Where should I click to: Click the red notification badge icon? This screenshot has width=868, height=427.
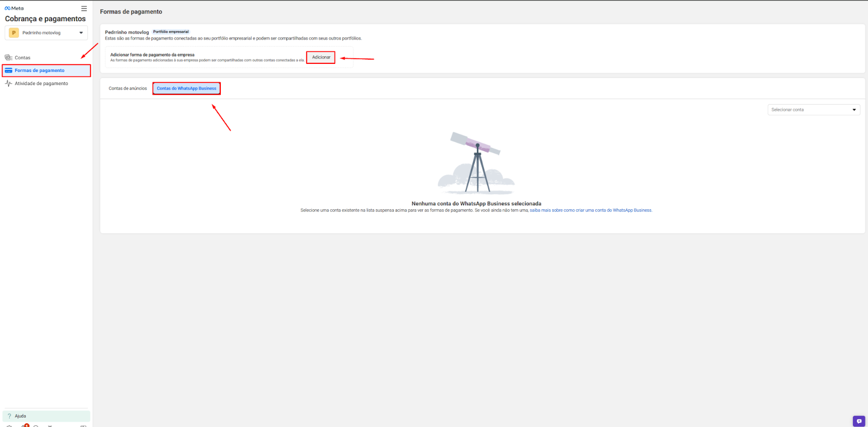tap(26, 425)
